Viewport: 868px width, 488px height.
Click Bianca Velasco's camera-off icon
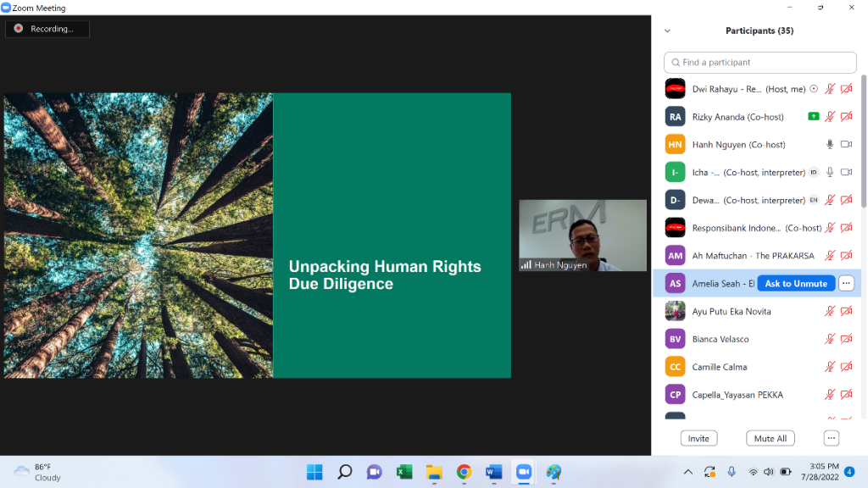pyautogui.click(x=846, y=339)
